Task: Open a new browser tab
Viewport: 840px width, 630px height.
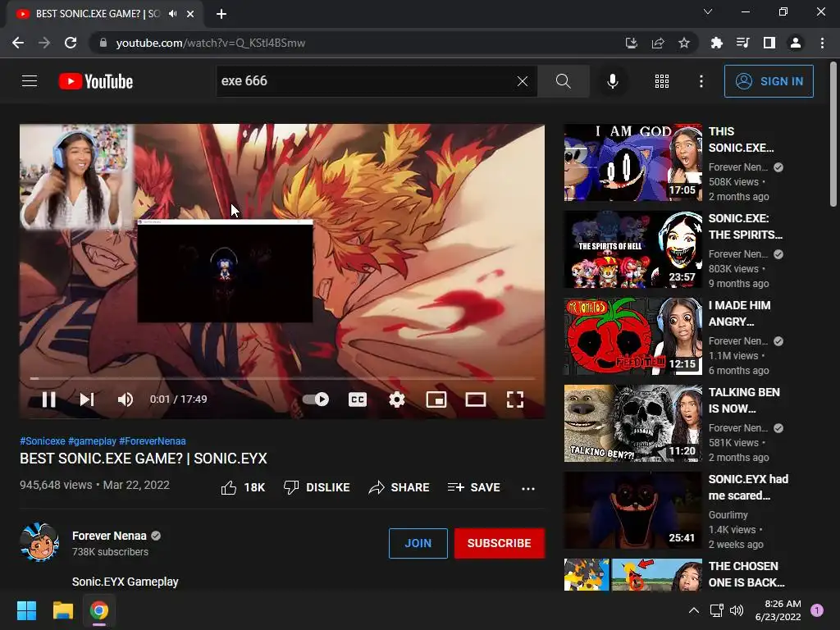Action: coord(221,14)
